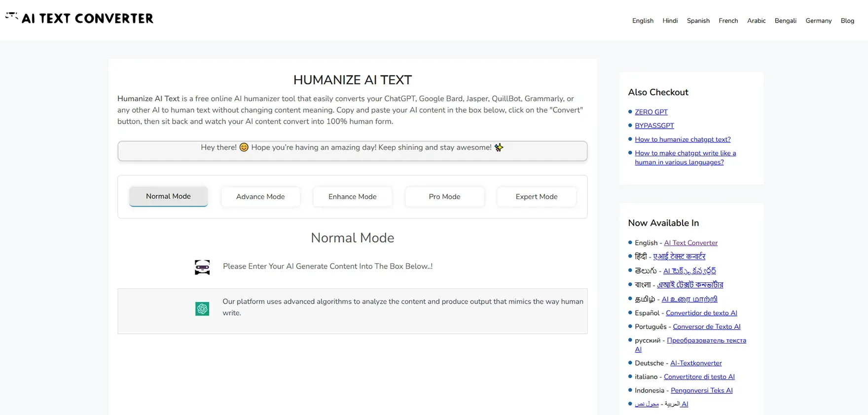
Task: Switch language to English in top nav
Action: pyautogui.click(x=643, y=21)
